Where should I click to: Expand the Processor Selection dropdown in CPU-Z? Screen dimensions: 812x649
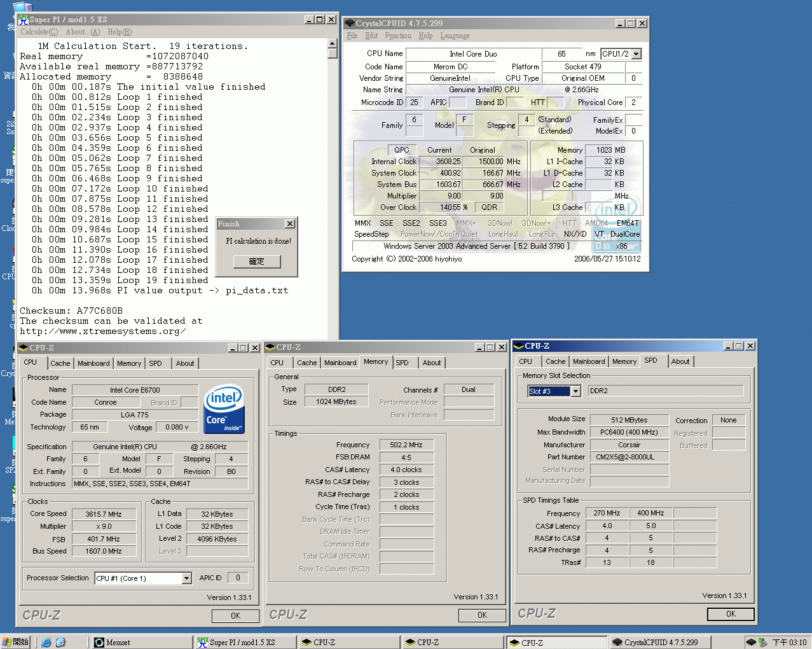[186, 578]
